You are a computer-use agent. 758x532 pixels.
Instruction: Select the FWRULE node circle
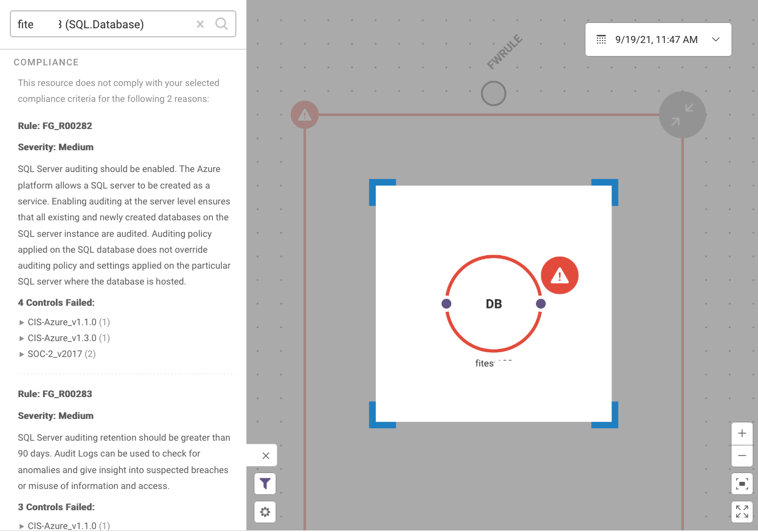(494, 93)
